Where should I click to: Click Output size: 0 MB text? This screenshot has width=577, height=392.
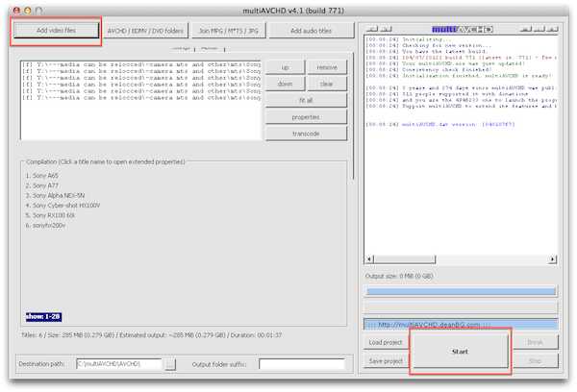coord(399,276)
